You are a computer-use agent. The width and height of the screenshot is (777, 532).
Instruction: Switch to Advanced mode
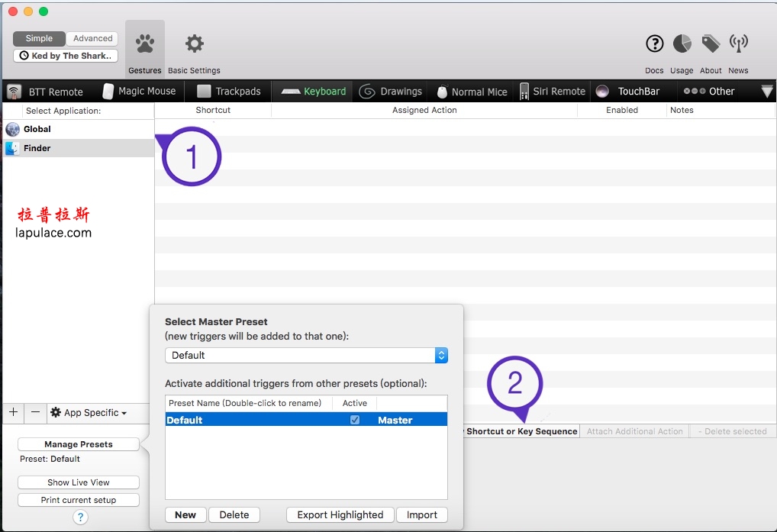[x=92, y=38]
